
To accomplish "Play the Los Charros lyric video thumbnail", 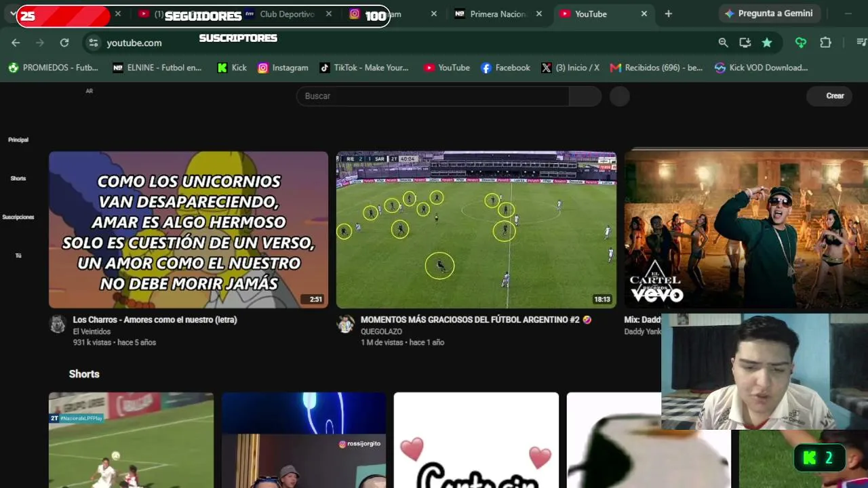I will pos(189,230).
